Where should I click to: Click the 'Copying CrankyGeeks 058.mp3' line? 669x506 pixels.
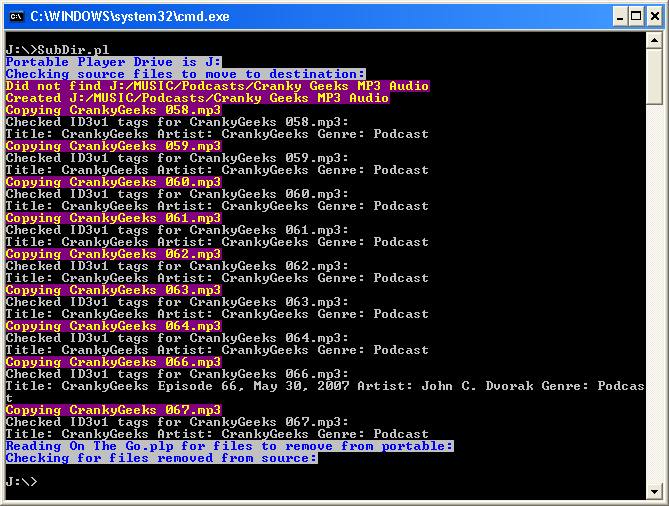[113, 110]
